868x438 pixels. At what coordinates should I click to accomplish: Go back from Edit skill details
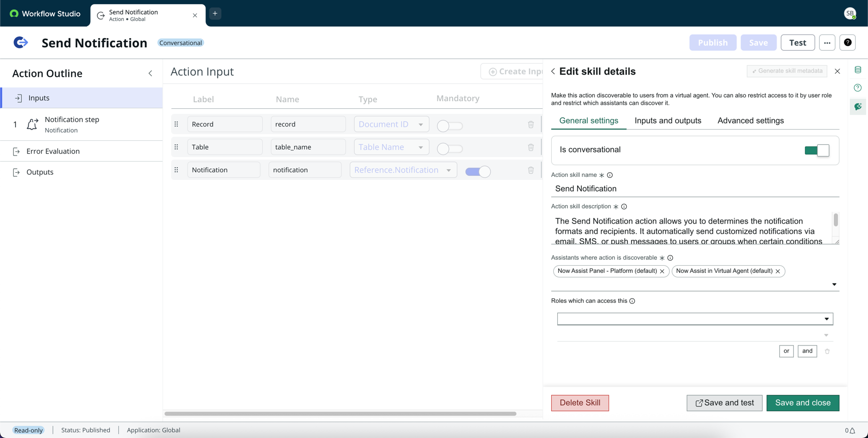[553, 72]
